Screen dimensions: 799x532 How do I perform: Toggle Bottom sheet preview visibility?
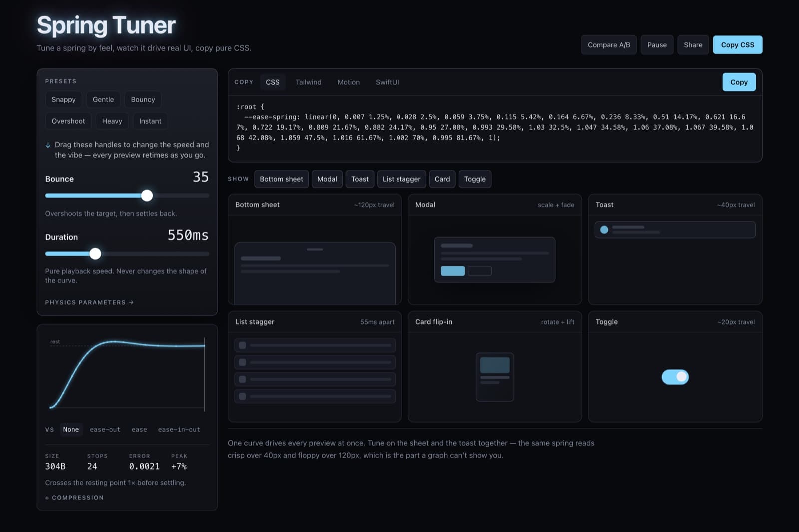tap(281, 179)
